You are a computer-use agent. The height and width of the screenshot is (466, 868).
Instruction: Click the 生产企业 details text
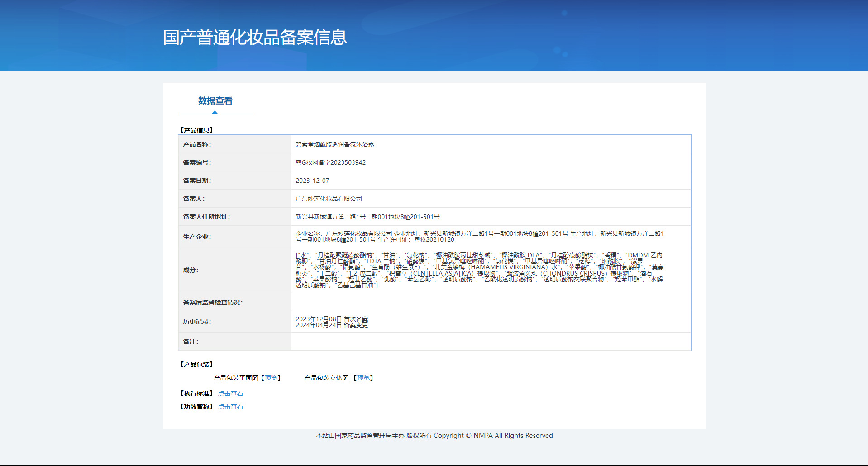(x=479, y=236)
